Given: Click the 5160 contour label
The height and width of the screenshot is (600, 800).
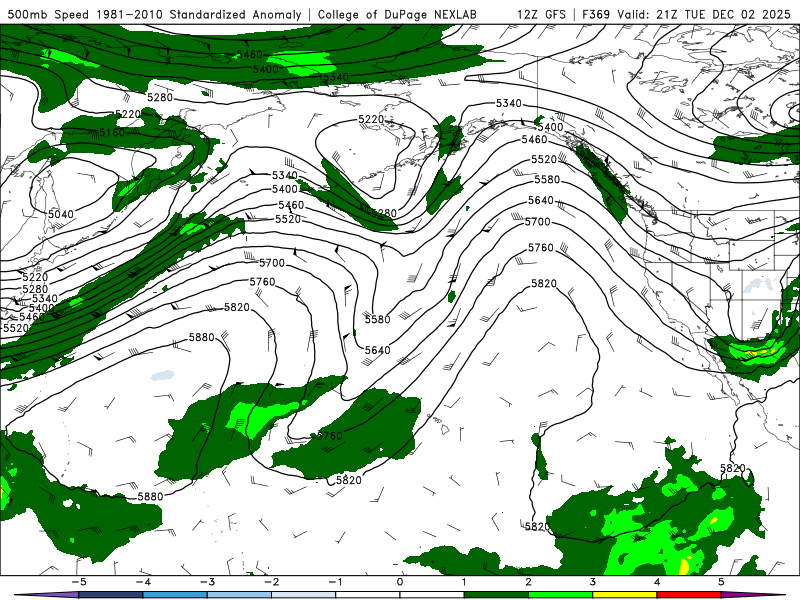Looking at the screenshot, I should point(112,133).
